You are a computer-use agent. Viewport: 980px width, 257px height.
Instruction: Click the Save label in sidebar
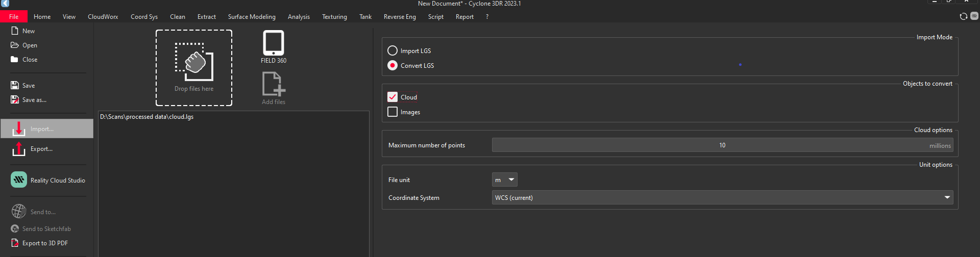click(x=29, y=85)
